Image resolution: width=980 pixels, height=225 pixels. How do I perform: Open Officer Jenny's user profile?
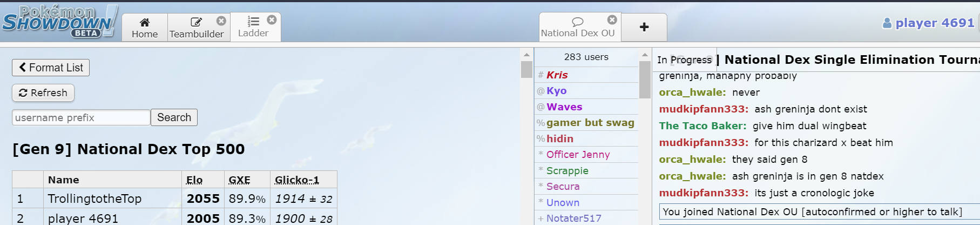(x=578, y=155)
